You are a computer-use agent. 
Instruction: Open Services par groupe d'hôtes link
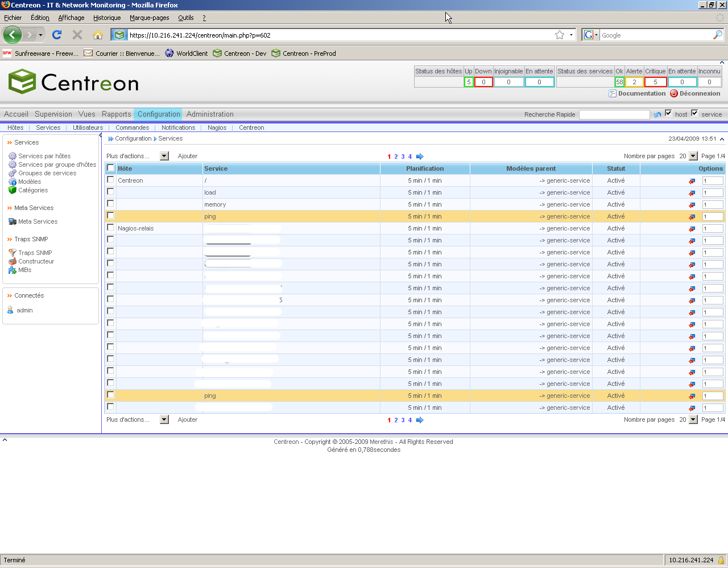[x=57, y=164]
